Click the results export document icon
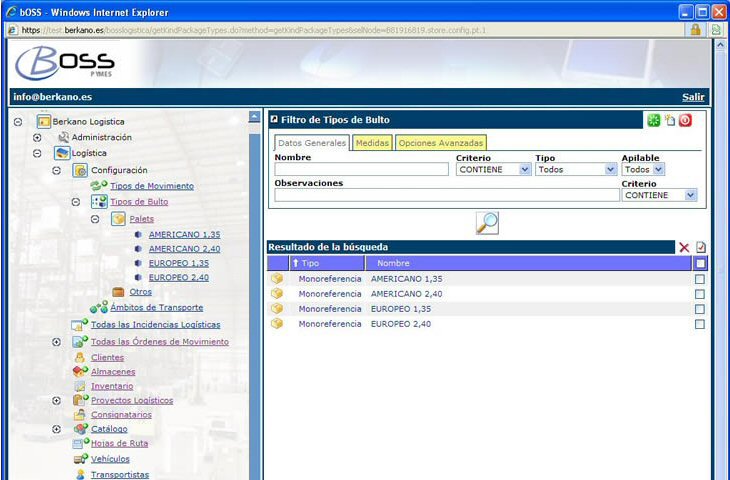730x480 pixels. (700, 247)
